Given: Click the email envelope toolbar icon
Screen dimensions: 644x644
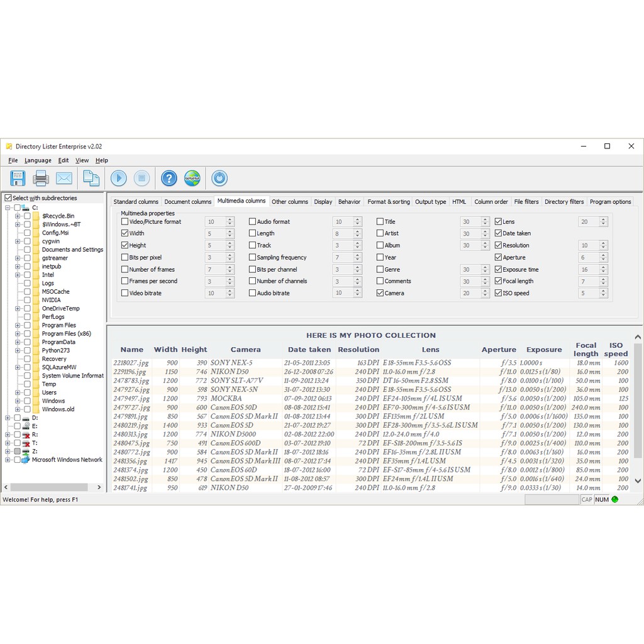Looking at the screenshot, I should pyautogui.click(x=64, y=178).
